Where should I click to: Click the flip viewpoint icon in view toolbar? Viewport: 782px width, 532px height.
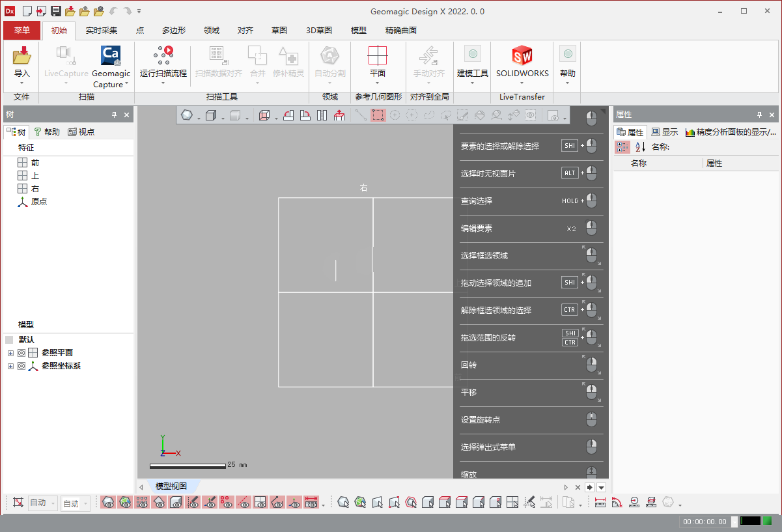322,115
